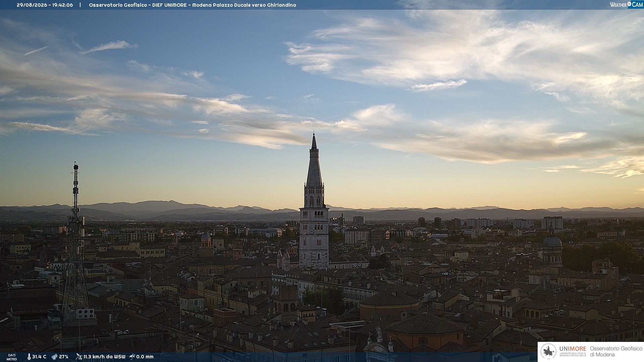Screen dimensions: 644x362
Task: Click the Osservatorio Geofisico di Modena text
Action: 616,352
